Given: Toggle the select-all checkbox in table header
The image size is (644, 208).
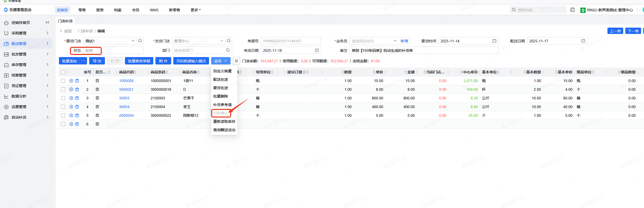Looking at the screenshot, I should [x=63, y=72].
